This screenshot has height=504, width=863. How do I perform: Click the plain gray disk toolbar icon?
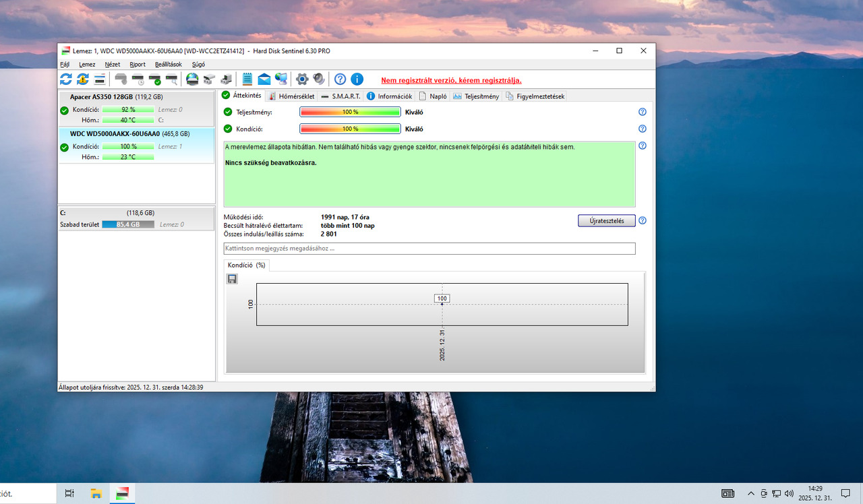[121, 80]
